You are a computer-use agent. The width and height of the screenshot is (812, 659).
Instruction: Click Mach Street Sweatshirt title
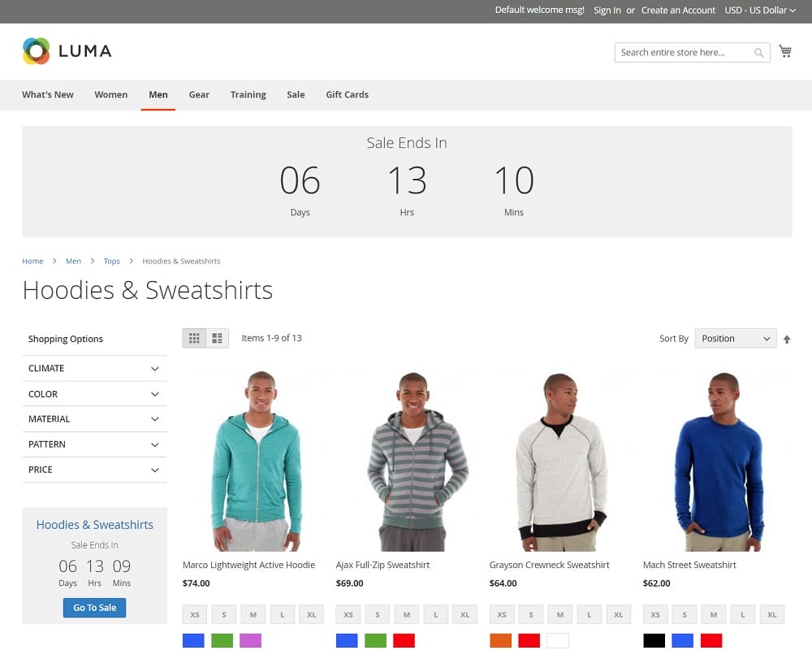(689, 565)
